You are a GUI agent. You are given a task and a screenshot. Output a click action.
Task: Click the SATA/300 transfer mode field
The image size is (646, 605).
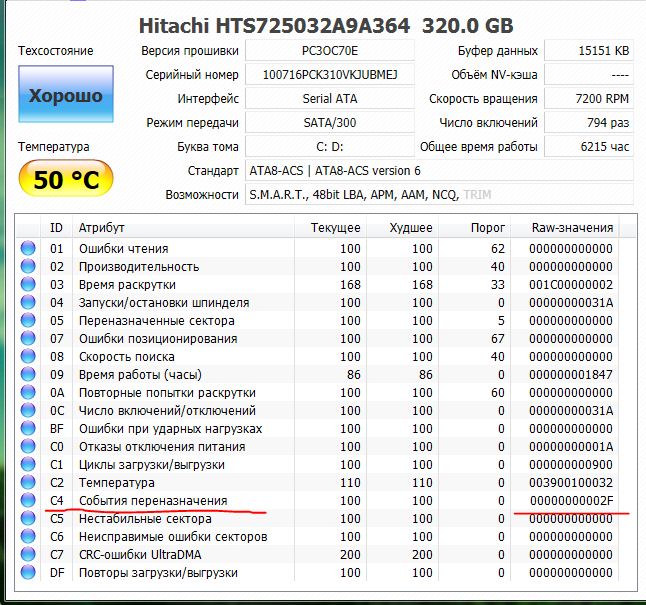pos(330,122)
